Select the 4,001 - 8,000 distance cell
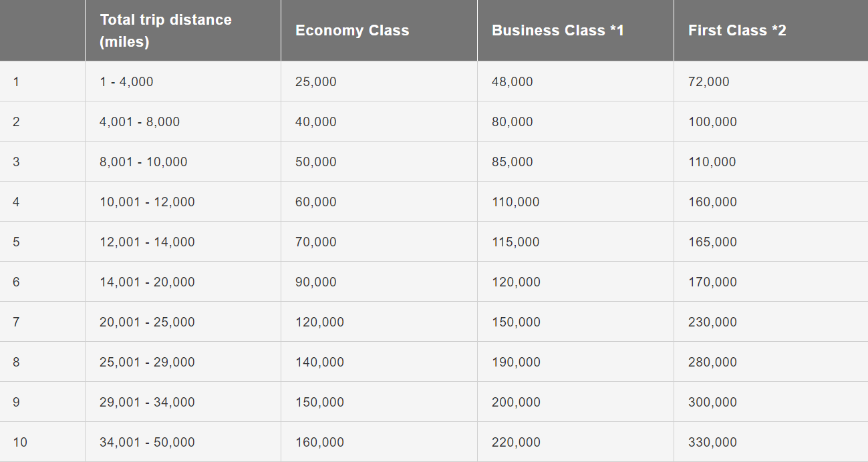 pos(140,122)
